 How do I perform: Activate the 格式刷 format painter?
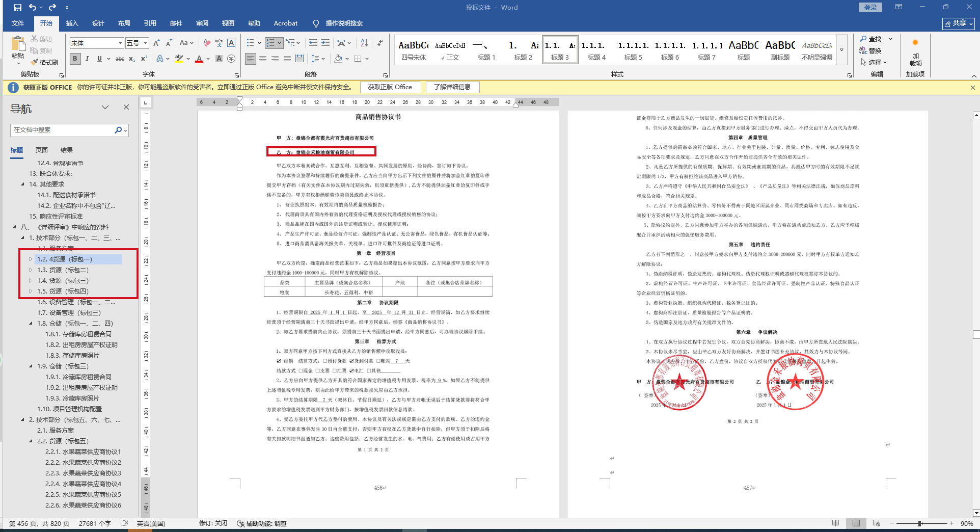click(x=44, y=62)
